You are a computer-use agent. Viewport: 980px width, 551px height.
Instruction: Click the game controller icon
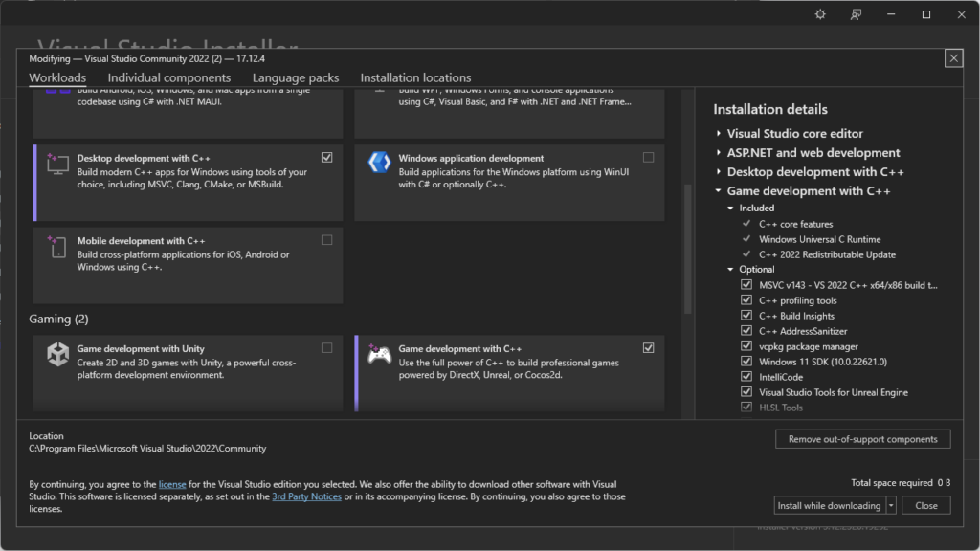379,355
